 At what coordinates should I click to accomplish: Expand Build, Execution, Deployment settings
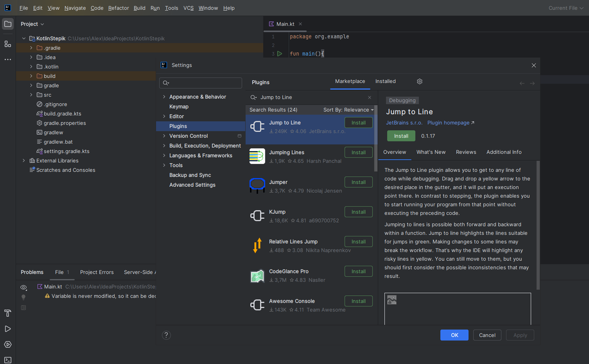click(x=164, y=146)
